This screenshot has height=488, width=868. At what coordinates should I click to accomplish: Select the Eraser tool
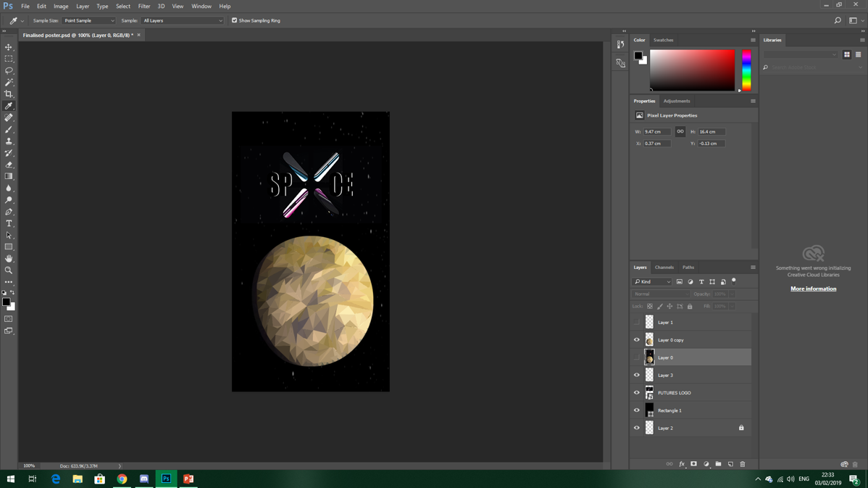point(9,165)
